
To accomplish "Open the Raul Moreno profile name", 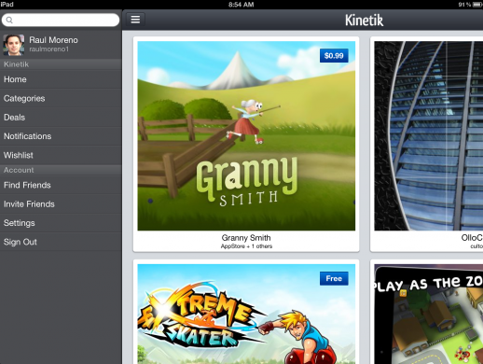I will click(53, 40).
